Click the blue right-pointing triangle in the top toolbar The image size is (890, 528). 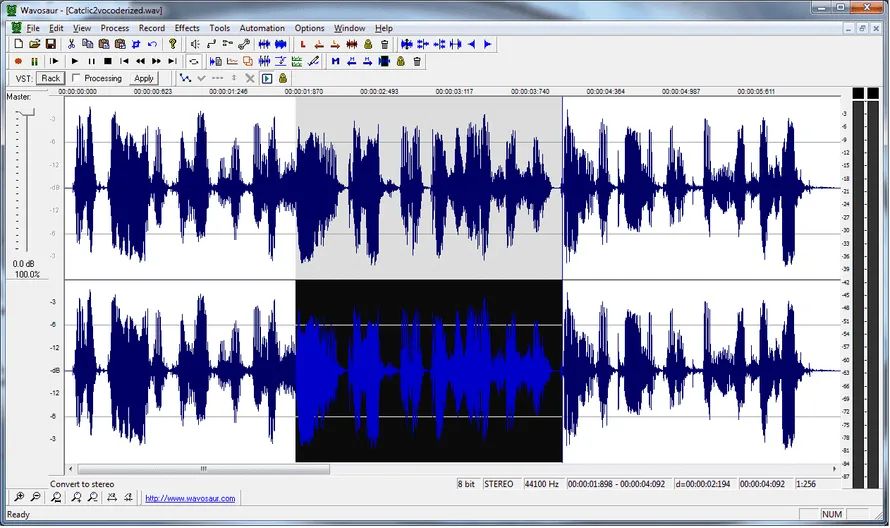click(488, 44)
